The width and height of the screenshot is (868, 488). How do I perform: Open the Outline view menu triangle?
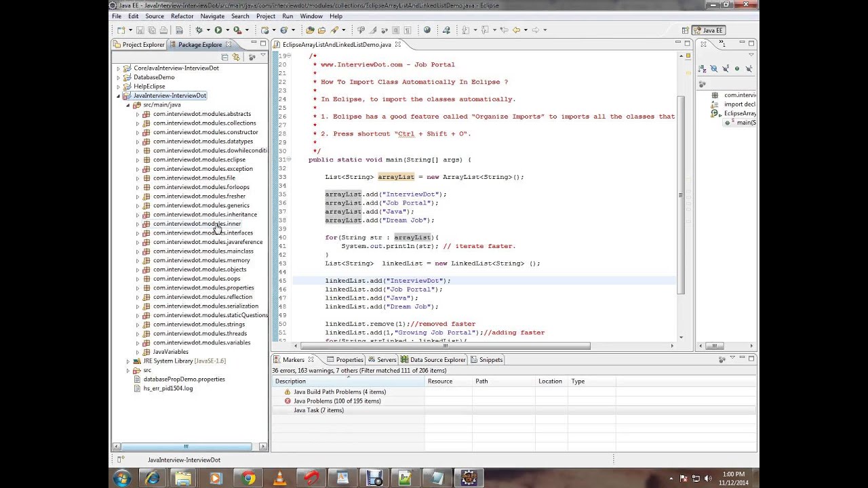pos(751,55)
